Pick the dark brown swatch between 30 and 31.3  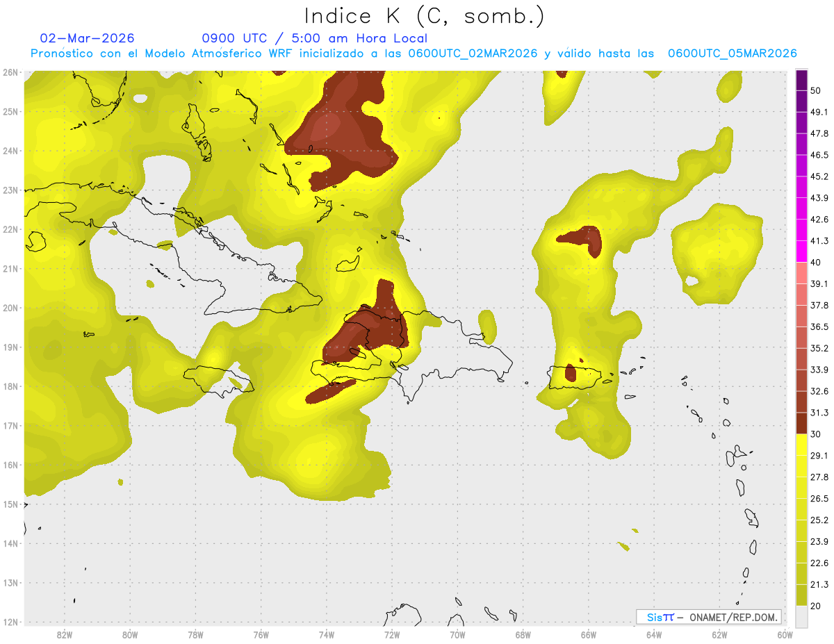[801, 423]
